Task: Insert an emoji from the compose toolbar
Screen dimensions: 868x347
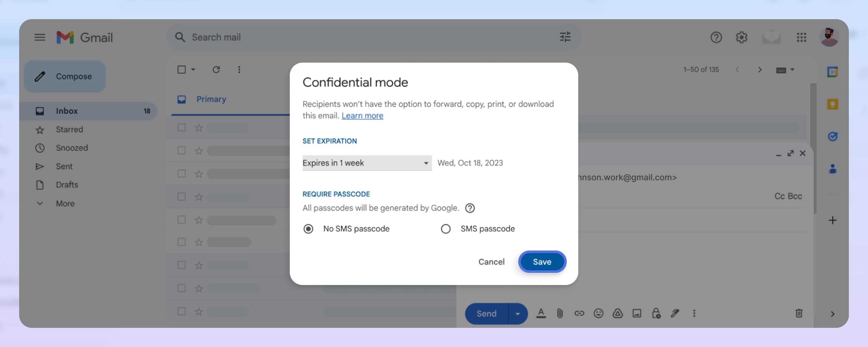Action: [x=598, y=314]
